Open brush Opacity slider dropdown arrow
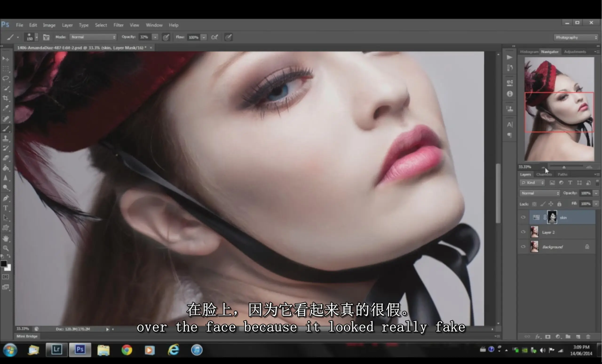This screenshot has width=602, height=364. pyautogui.click(x=155, y=37)
